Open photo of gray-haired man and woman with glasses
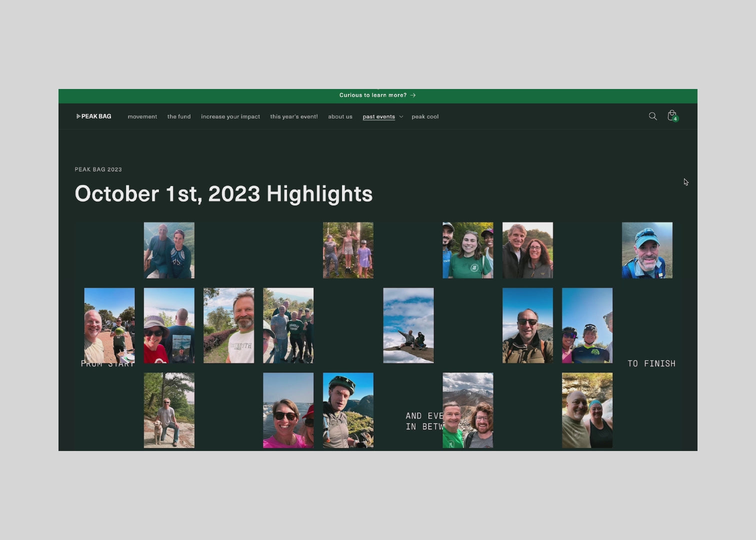 pos(527,250)
